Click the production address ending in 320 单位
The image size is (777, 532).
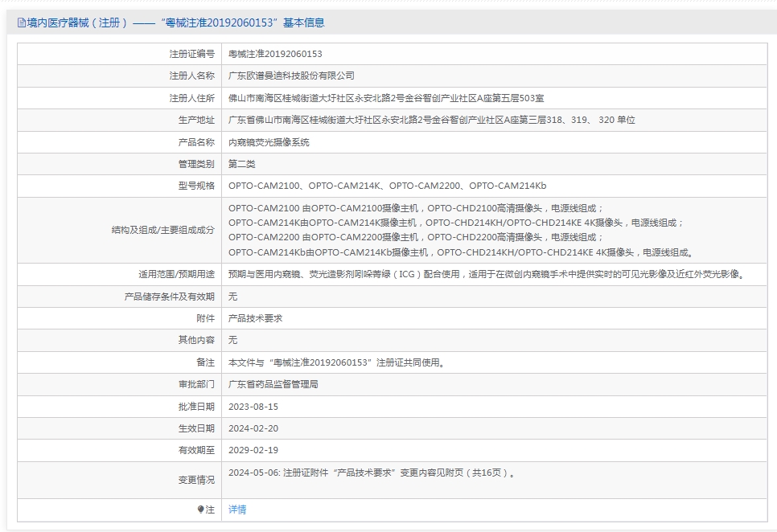coord(431,120)
